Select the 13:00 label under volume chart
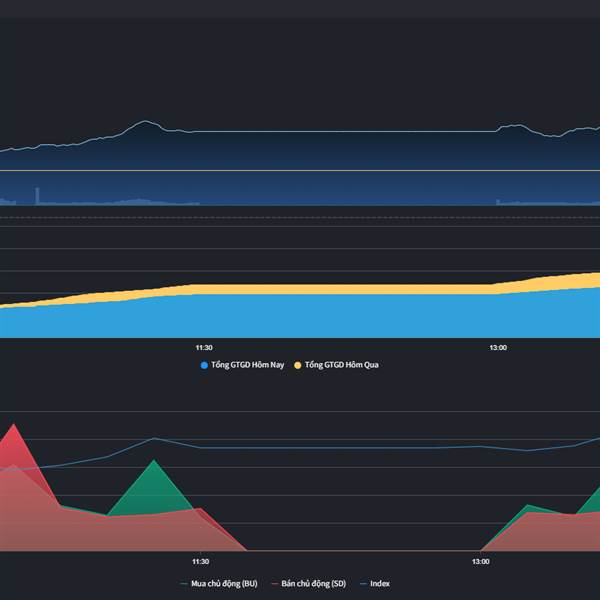Viewport: 600px width, 600px height. click(x=498, y=347)
